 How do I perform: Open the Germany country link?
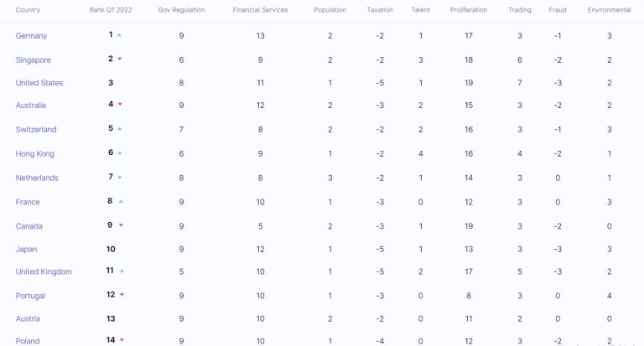[x=31, y=36]
